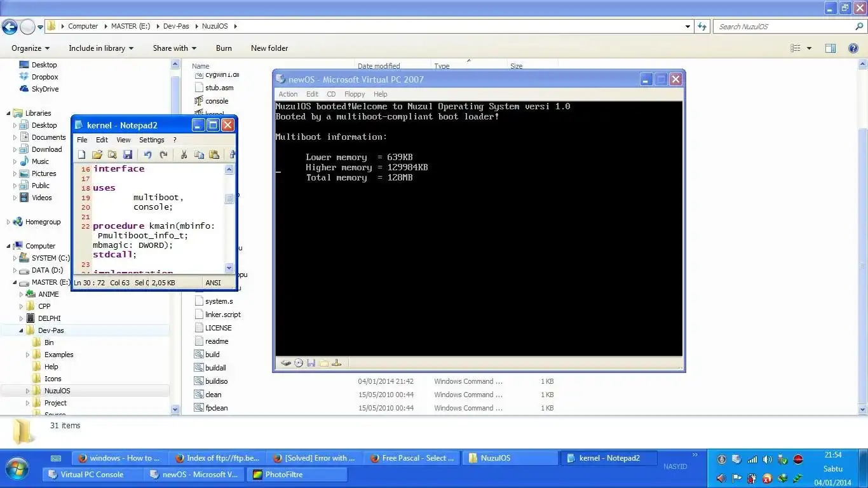Viewport: 868px width, 488px height.
Task: Collapse the Dev-Pas folder node
Action: tap(22, 330)
